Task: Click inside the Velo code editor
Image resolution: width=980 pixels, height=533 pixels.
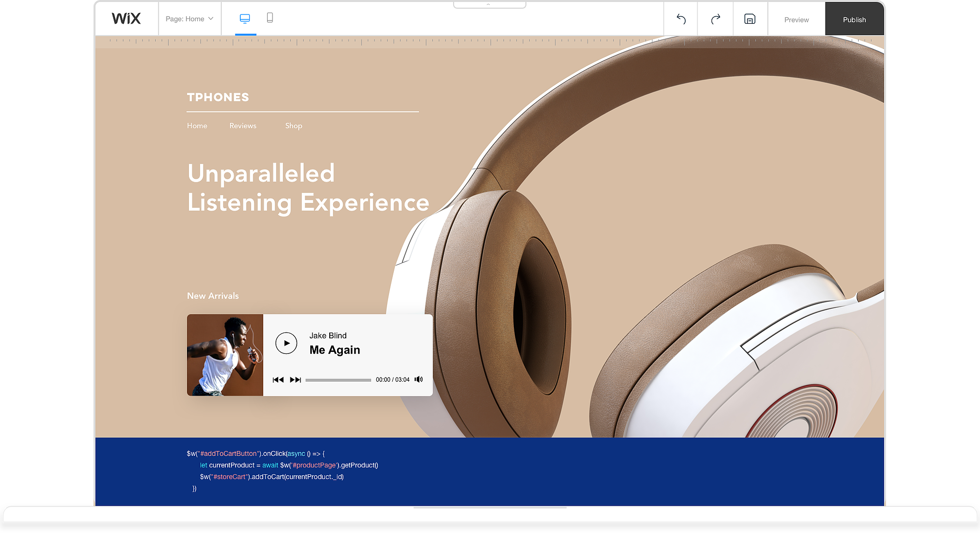Action: click(490, 469)
